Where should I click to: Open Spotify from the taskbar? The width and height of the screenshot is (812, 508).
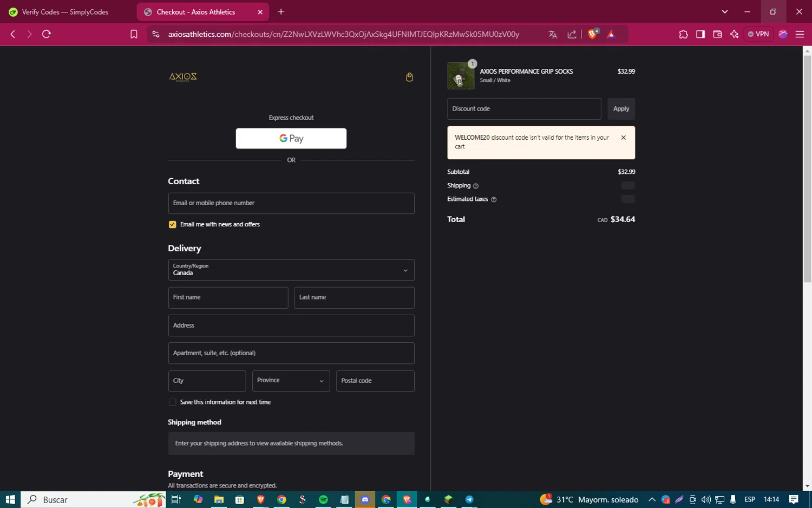323,499
